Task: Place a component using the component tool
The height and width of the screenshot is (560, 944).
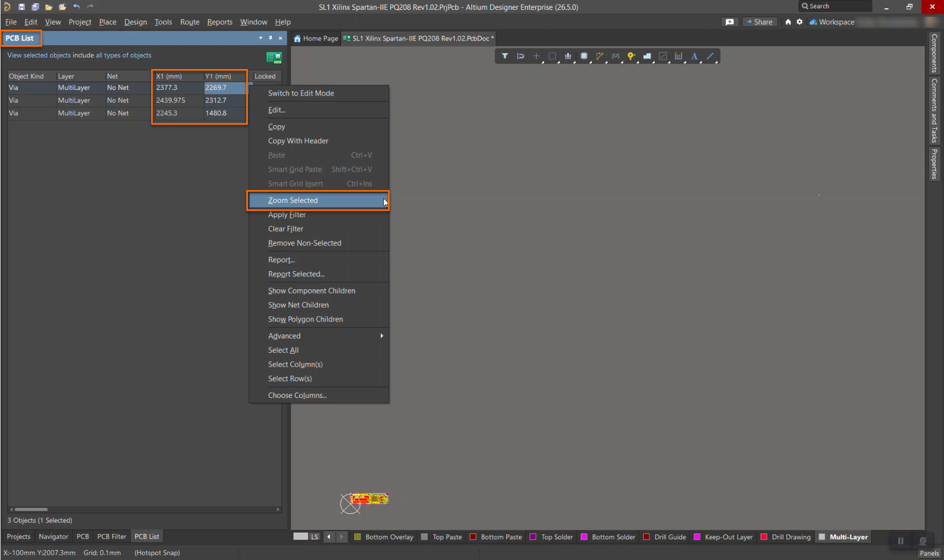Action: pos(584,56)
